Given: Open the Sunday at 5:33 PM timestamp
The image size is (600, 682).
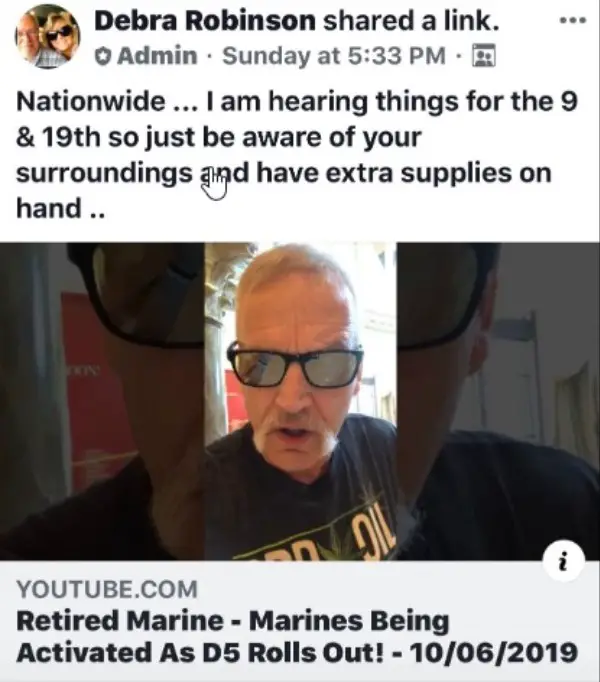Looking at the screenshot, I should (x=334, y=56).
